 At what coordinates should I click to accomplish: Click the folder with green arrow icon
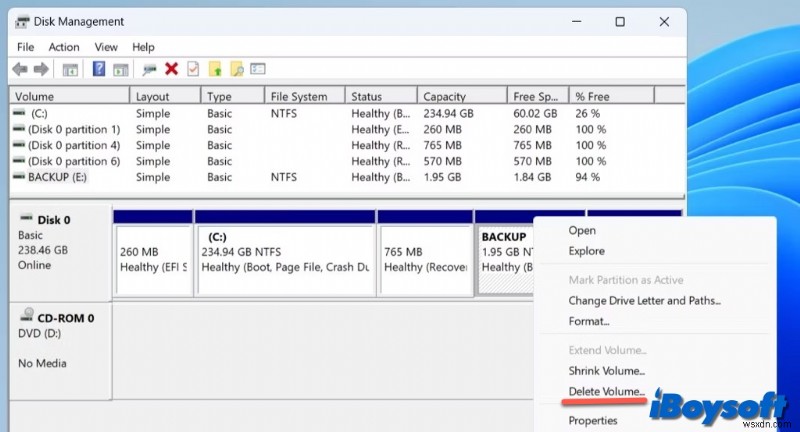[x=215, y=69]
